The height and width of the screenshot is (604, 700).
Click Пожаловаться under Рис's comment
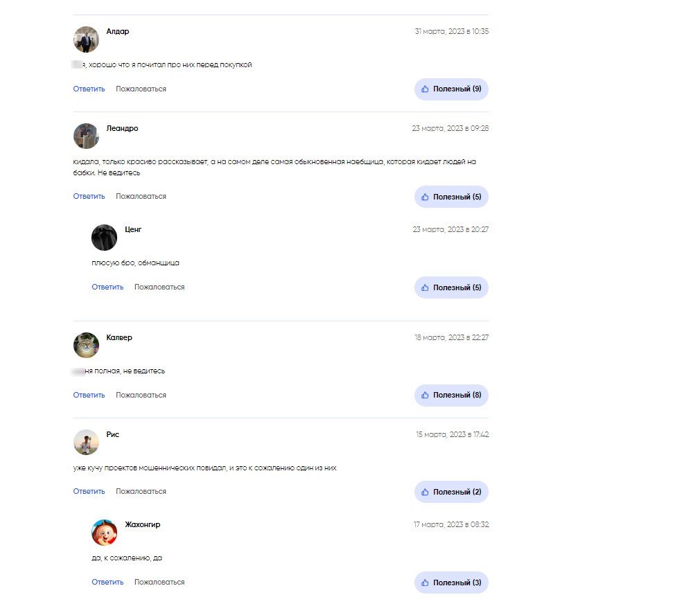coord(141,491)
